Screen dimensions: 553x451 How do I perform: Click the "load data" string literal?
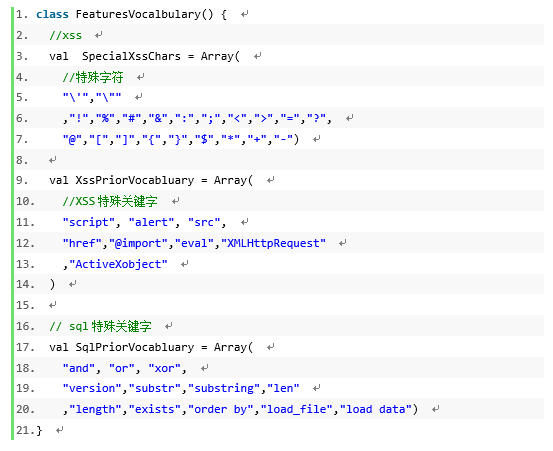[x=376, y=409]
